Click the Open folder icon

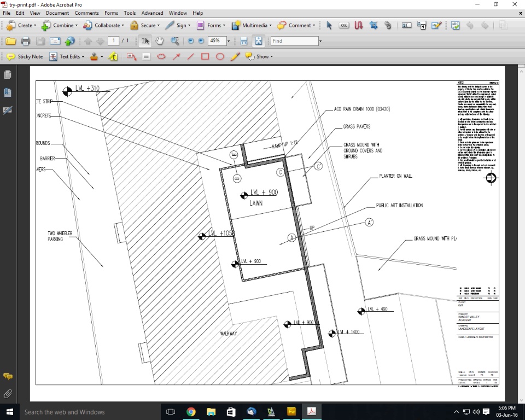(x=11, y=41)
